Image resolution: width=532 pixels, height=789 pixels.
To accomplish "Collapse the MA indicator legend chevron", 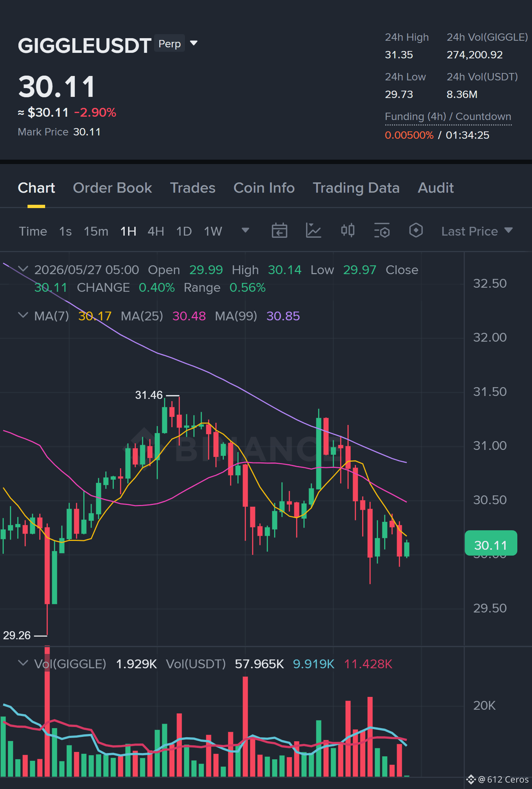I will tap(23, 315).
